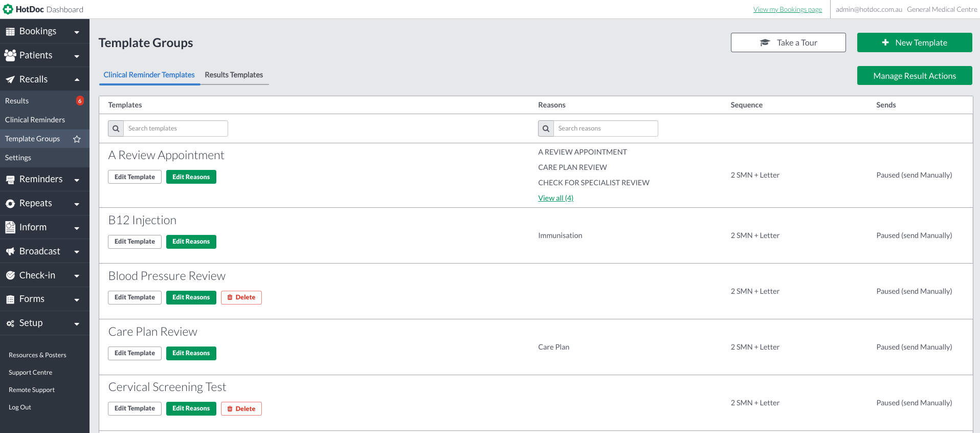Click the search icon for templates
Viewport: 980px width, 433px height.
[x=116, y=128]
